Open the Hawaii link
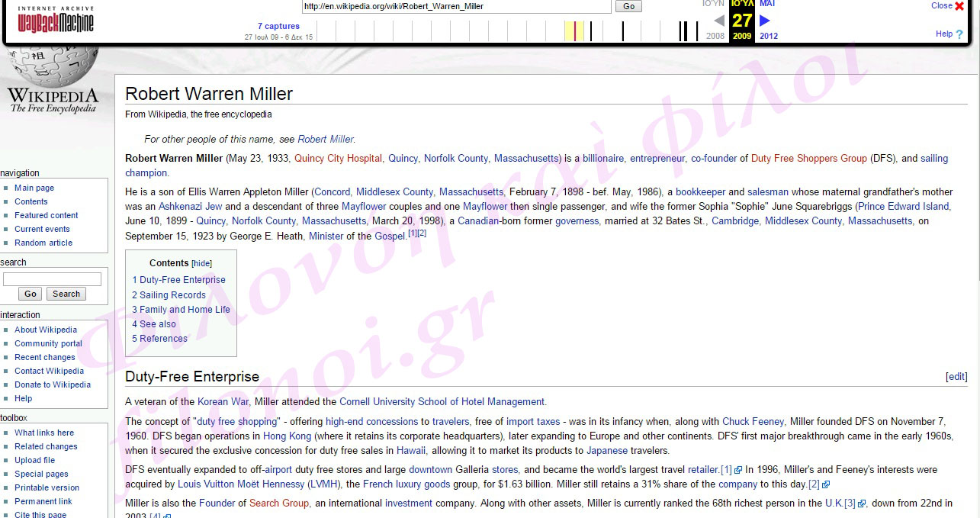 pyautogui.click(x=411, y=451)
